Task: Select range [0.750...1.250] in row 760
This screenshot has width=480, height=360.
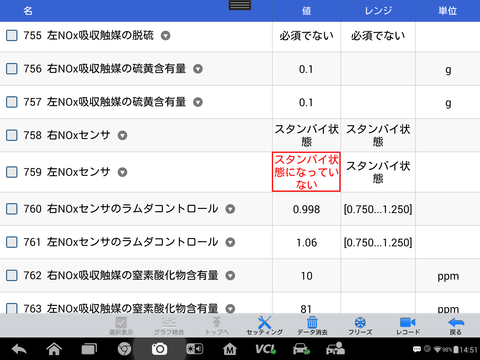Action: (378, 209)
